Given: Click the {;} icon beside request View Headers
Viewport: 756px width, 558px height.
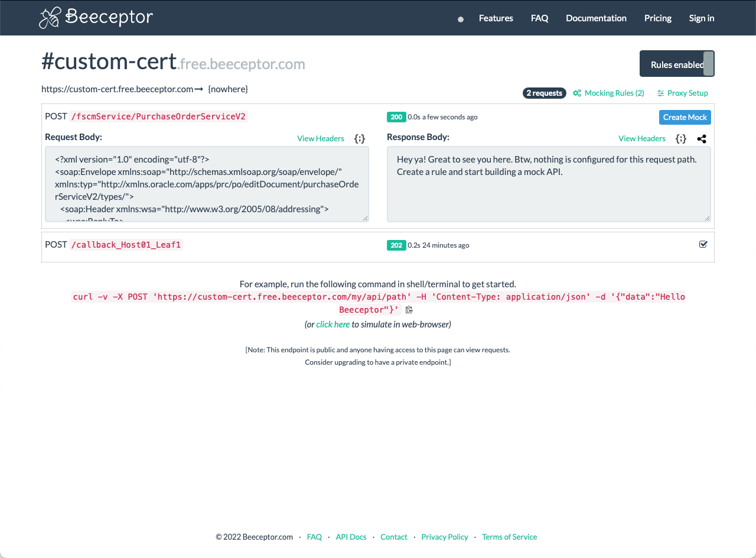Looking at the screenshot, I should coord(359,138).
